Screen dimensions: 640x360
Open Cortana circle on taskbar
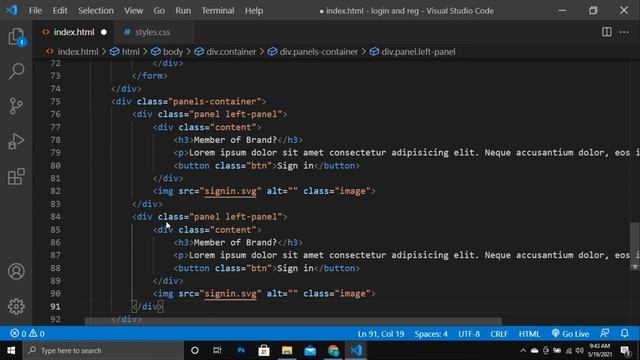[x=195, y=350]
